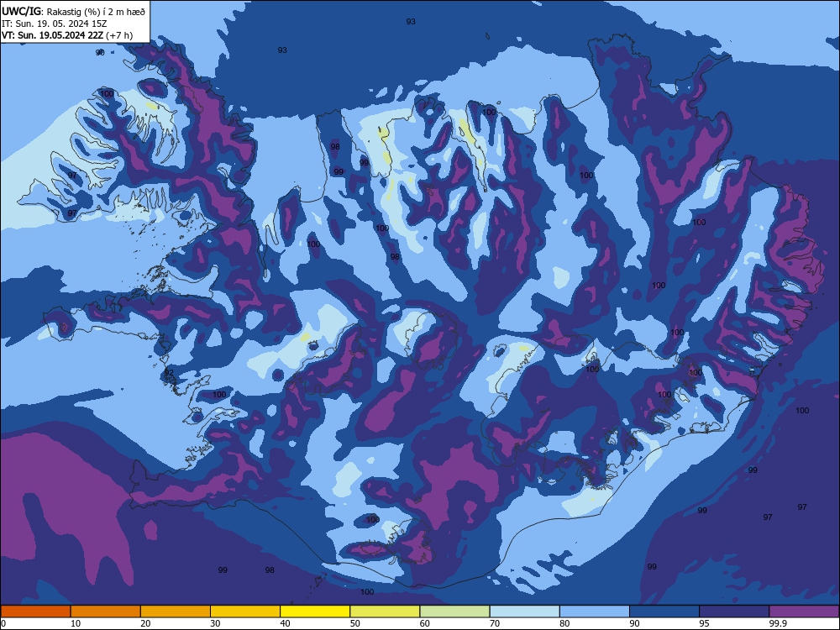
Task: Click the 'VT: Sun. 19.05.2024 22Z (+7 h)' line
Action: (x=67, y=35)
